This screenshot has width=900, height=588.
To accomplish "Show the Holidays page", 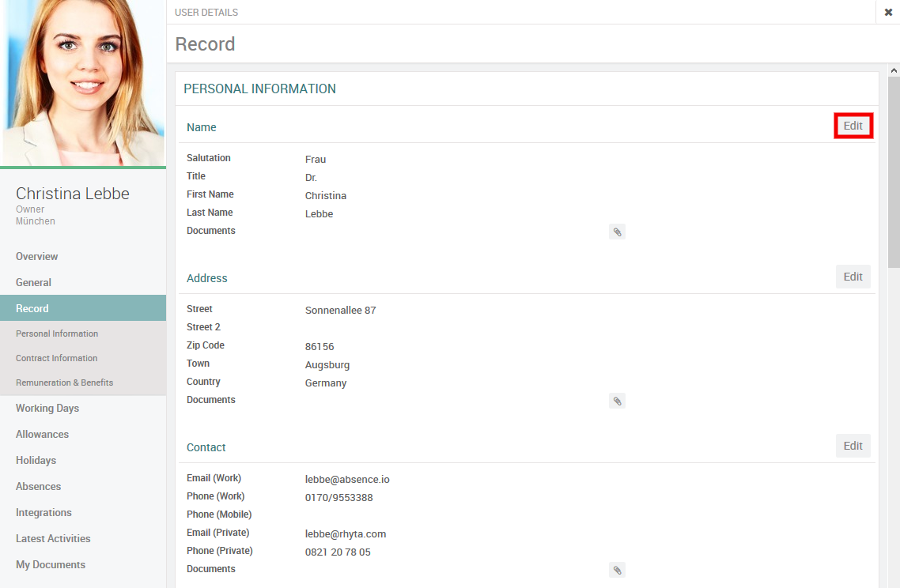I will (36, 460).
